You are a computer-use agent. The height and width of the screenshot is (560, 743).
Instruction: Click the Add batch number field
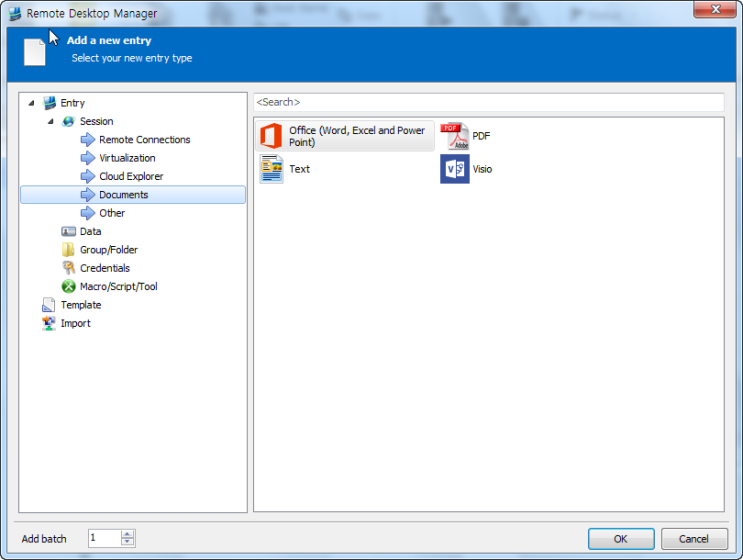pyautogui.click(x=104, y=538)
